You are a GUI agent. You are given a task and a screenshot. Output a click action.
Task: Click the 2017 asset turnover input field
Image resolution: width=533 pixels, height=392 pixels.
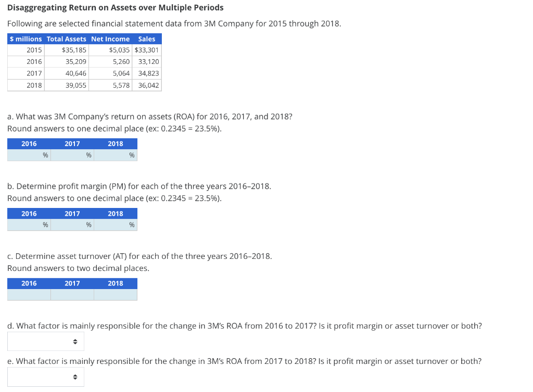72,294
